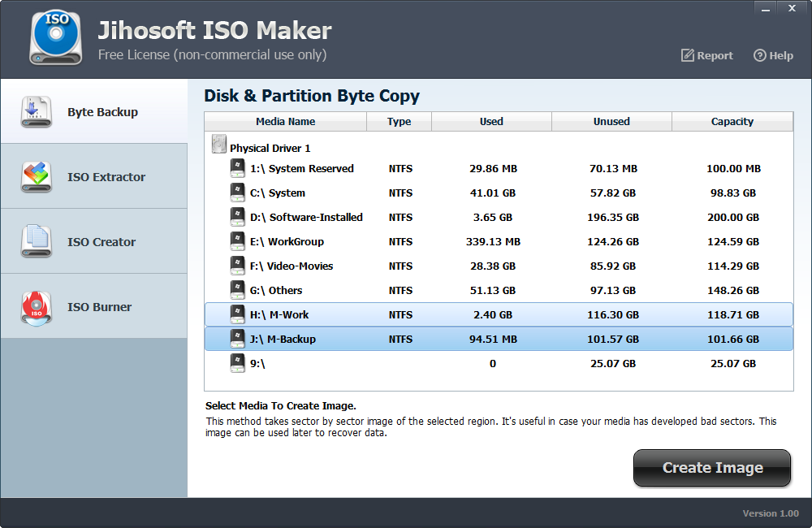The image size is (812, 528).
Task: Click the ISO Extractor sidebar icon
Action: (x=37, y=177)
